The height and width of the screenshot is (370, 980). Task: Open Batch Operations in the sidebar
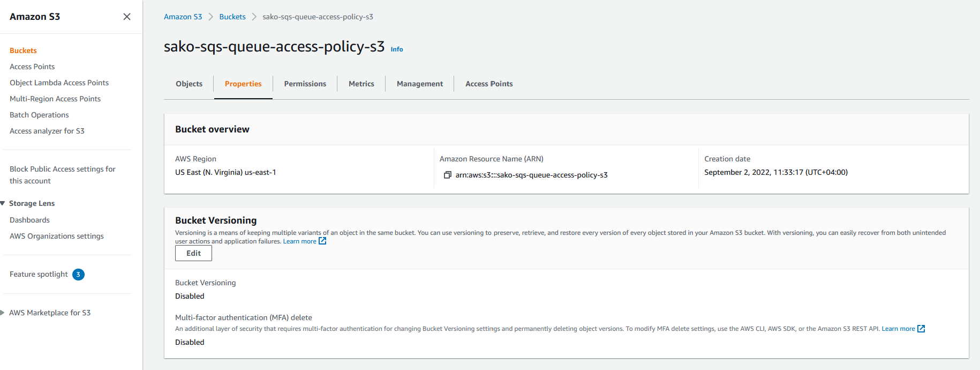click(x=39, y=115)
